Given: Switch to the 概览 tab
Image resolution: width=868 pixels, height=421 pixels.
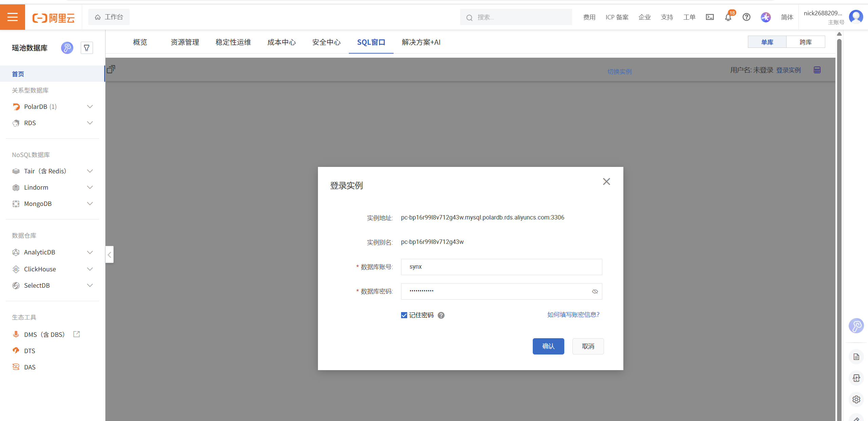Looking at the screenshot, I should click(x=140, y=42).
